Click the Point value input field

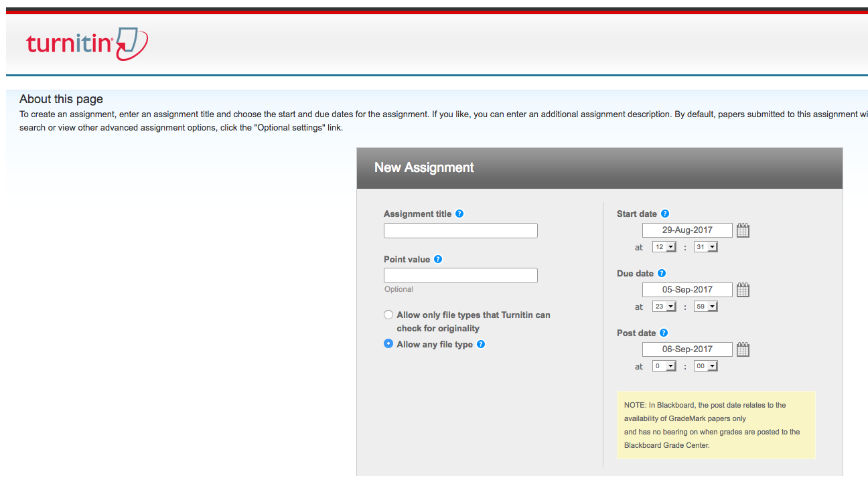pyautogui.click(x=461, y=275)
